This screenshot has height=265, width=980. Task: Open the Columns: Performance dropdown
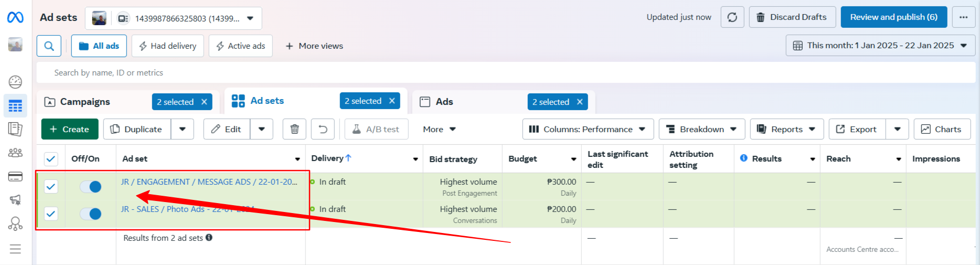(x=588, y=129)
